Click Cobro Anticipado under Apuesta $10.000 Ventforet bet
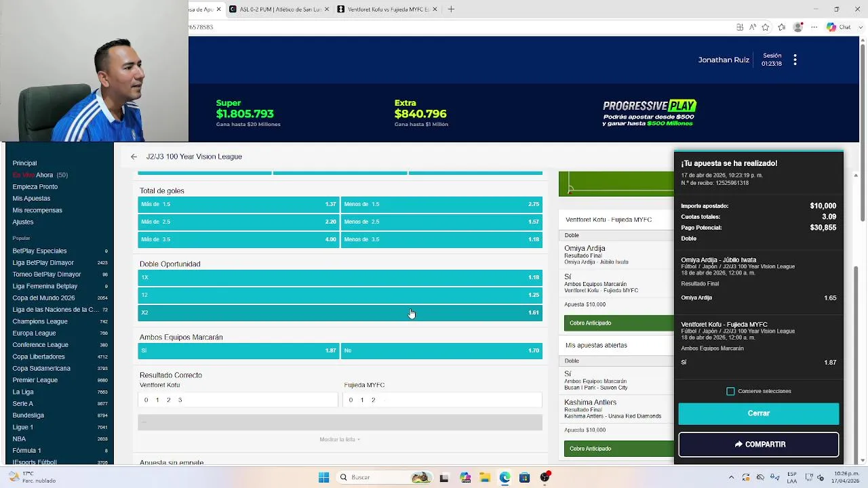Viewport: 868px width, 488px height. coord(618,323)
